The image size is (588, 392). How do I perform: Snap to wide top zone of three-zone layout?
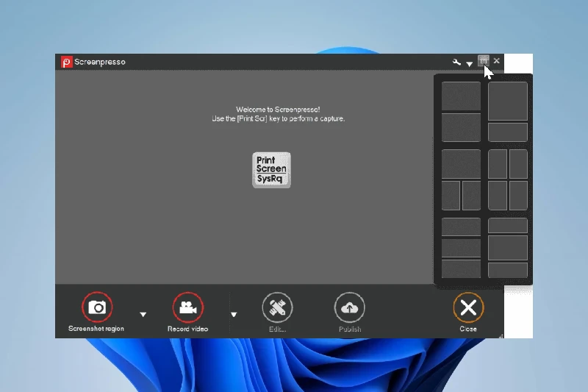[x=461, y=164]
